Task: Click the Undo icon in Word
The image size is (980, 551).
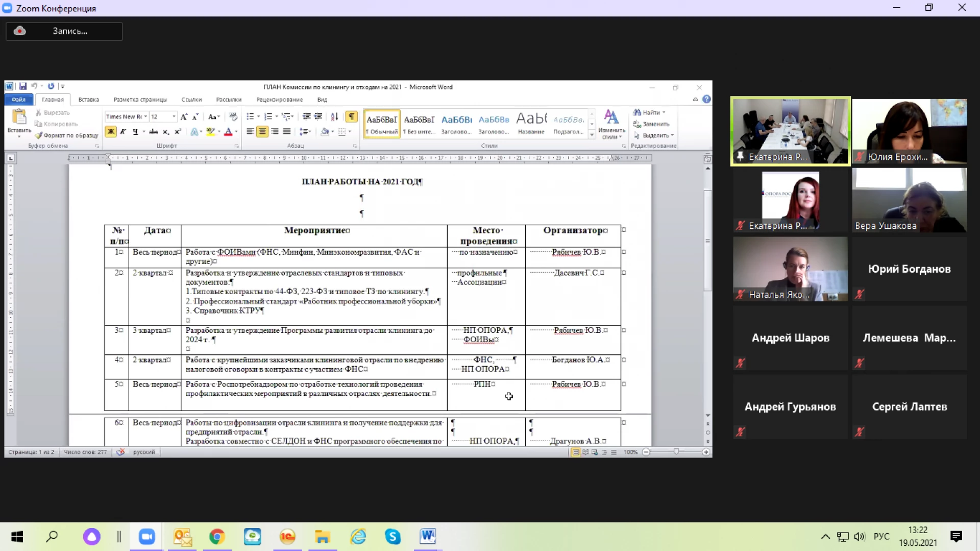Action: (34, 86)
